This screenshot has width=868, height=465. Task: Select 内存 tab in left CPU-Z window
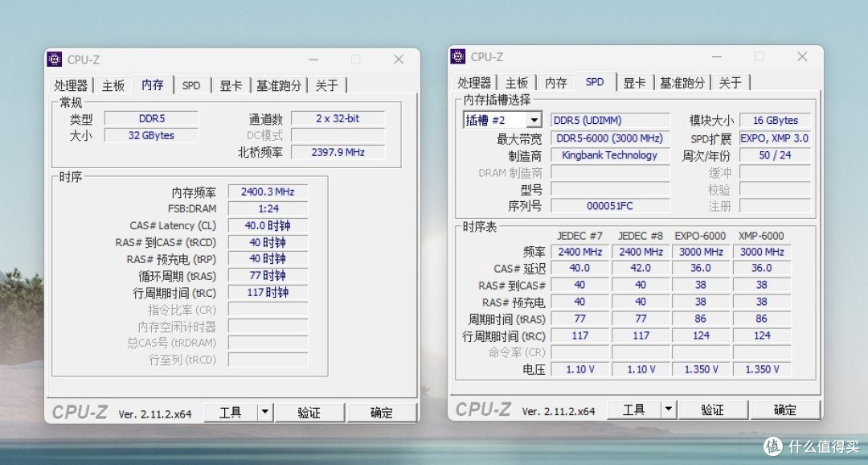(153, 84)
